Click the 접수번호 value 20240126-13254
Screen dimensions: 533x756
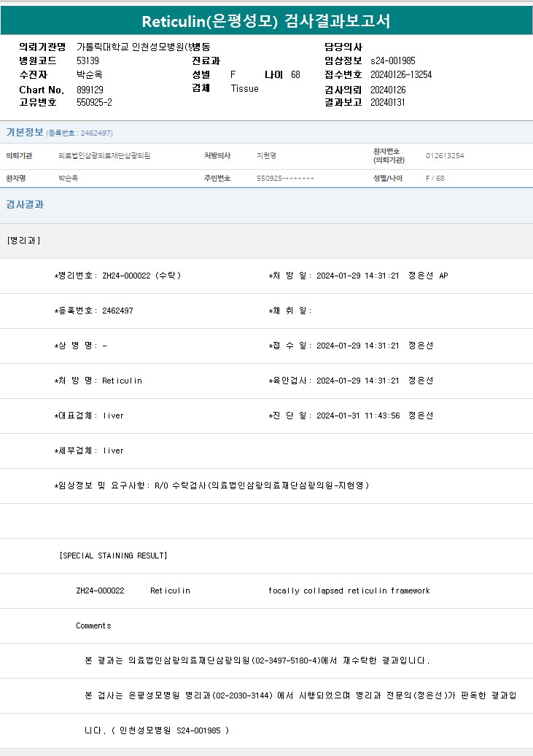(x=401, y=75)
